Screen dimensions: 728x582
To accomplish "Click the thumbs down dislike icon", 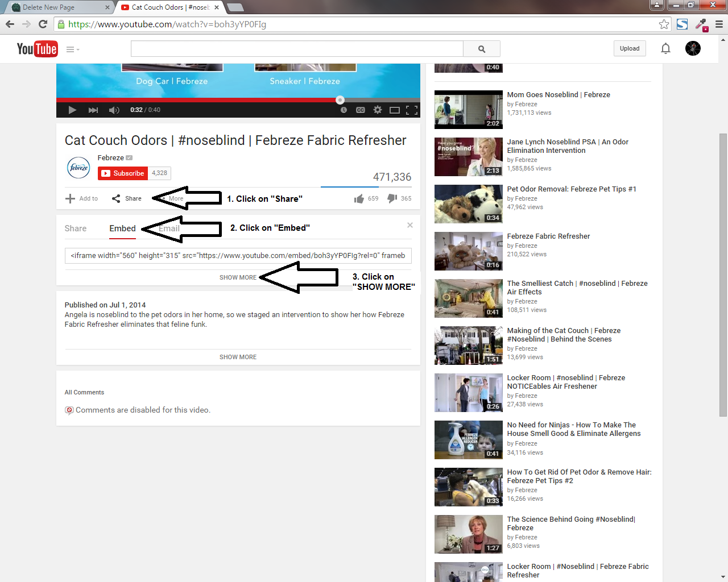I will click(392, 198).
